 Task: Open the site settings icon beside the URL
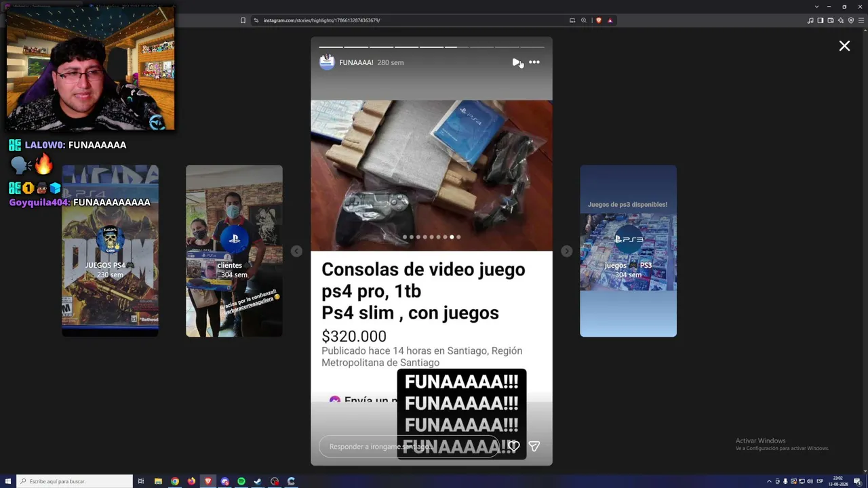tap(256, 20)
